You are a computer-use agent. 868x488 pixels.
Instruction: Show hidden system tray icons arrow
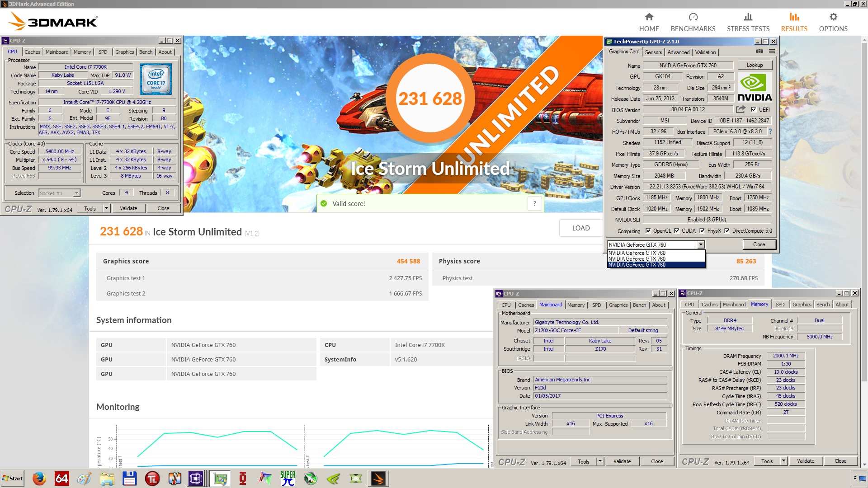pos(855,478)
